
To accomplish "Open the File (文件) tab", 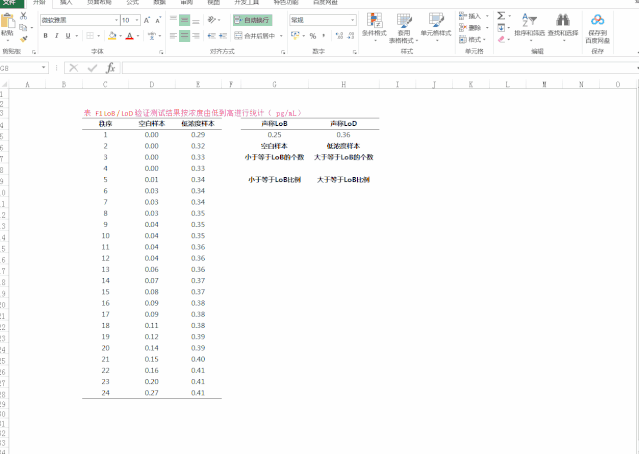I will [x=12, y=3].
